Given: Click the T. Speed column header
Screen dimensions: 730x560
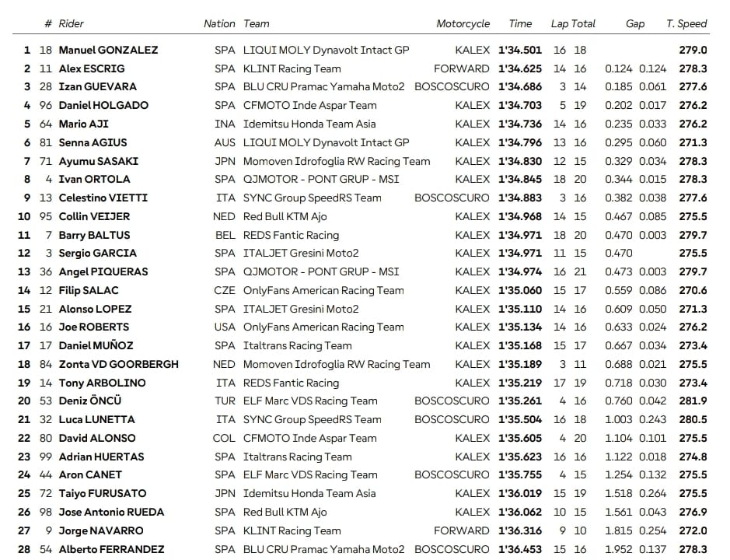Looking at the screenshot, I should [686, 23].
